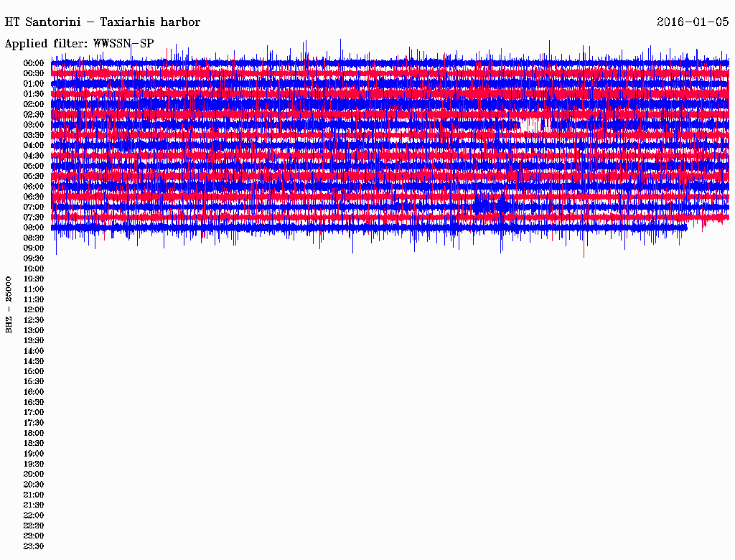Click the 'BHZ – 25000' channel axis label

[x=9, y=305]
